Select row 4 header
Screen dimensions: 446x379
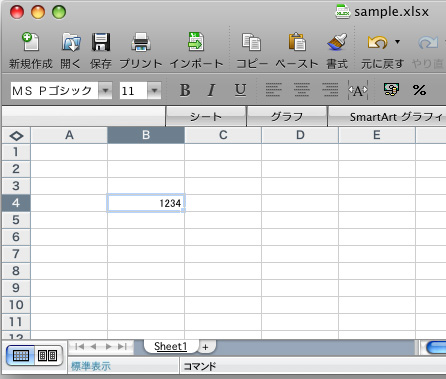pyautogui.click(x=16, y=203)
